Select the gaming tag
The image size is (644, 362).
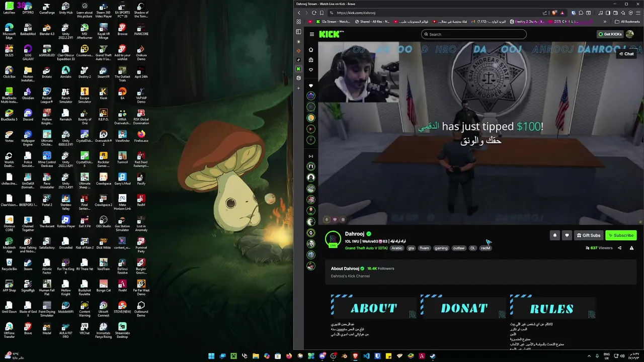(x=441, y=248)
